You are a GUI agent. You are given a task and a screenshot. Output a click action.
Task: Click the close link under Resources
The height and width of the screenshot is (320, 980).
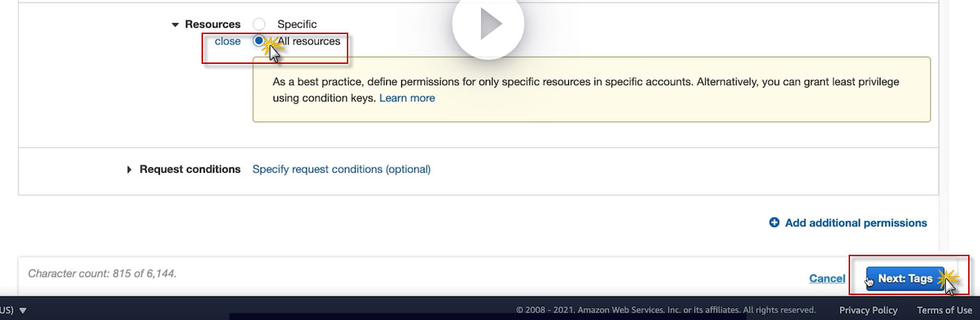(x=227, y=41)
